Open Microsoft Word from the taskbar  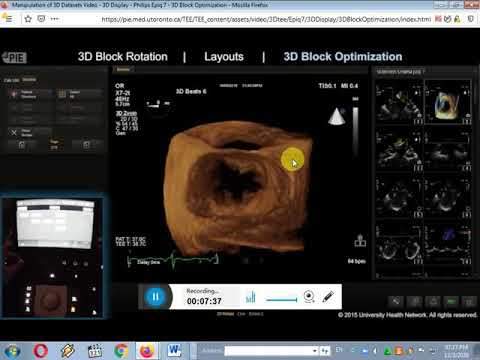point(174,351)
